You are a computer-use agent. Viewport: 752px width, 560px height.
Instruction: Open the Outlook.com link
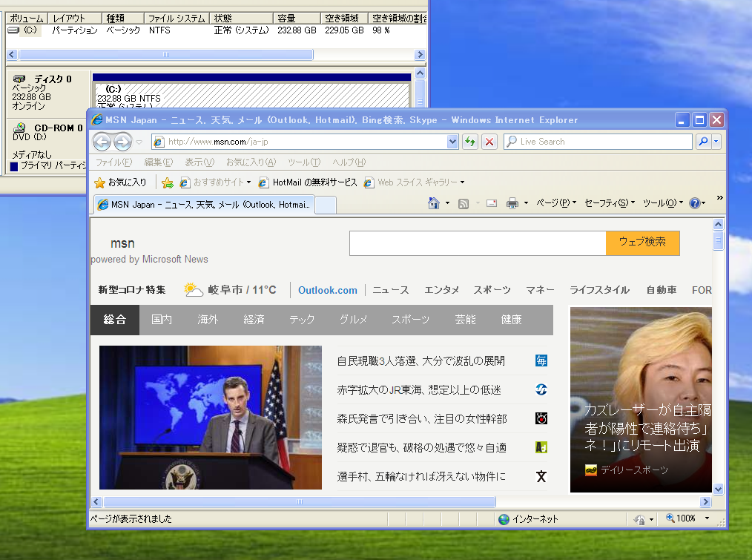click(328, 290)
